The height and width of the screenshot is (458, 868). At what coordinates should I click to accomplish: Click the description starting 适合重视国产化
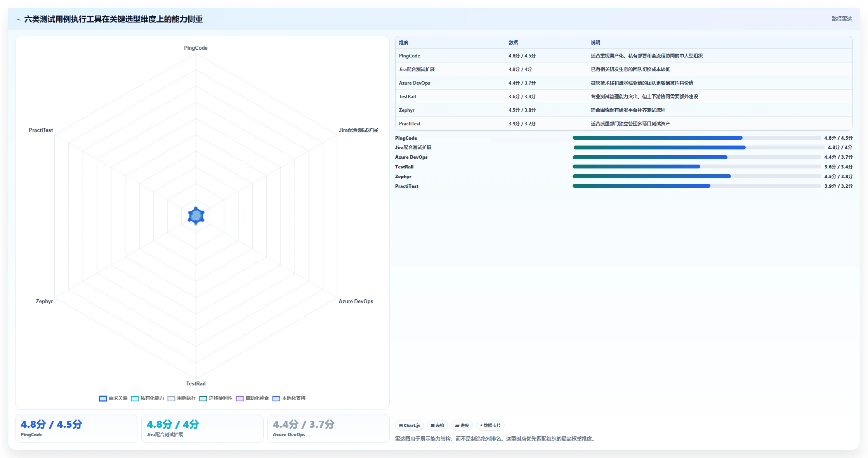[x=647, y=56]
